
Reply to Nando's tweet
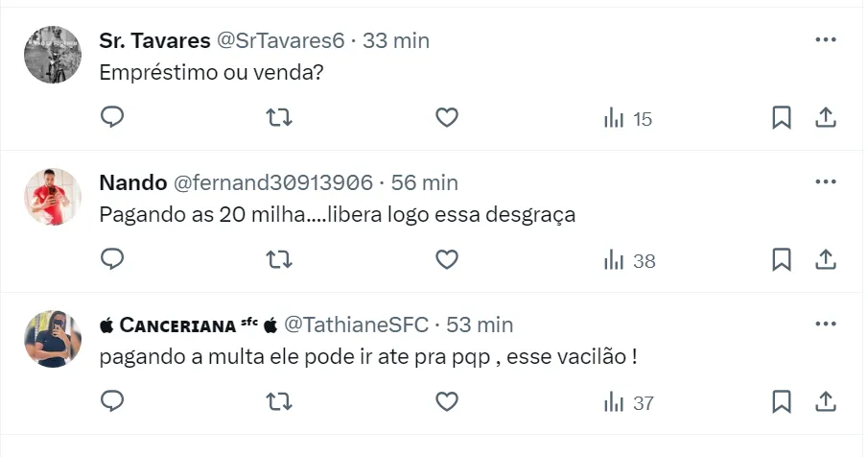click(113, 259)
